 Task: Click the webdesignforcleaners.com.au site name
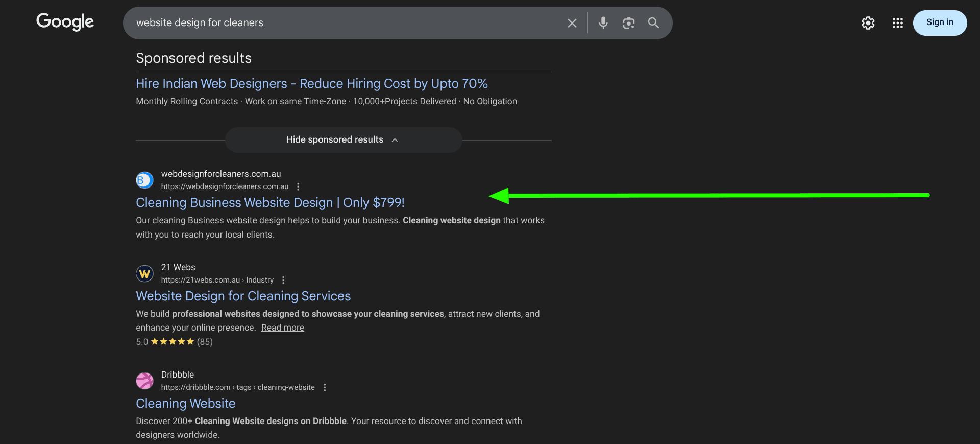221,174
